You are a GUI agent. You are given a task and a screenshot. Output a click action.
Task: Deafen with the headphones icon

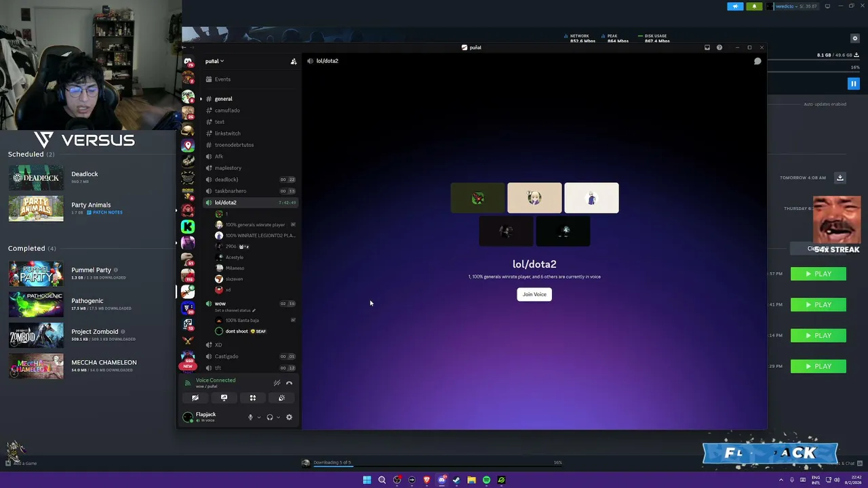point(270,417)
